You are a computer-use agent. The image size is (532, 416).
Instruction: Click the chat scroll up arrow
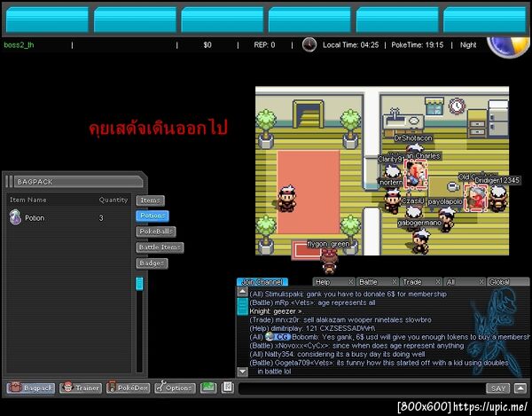[x=242, y=292]
